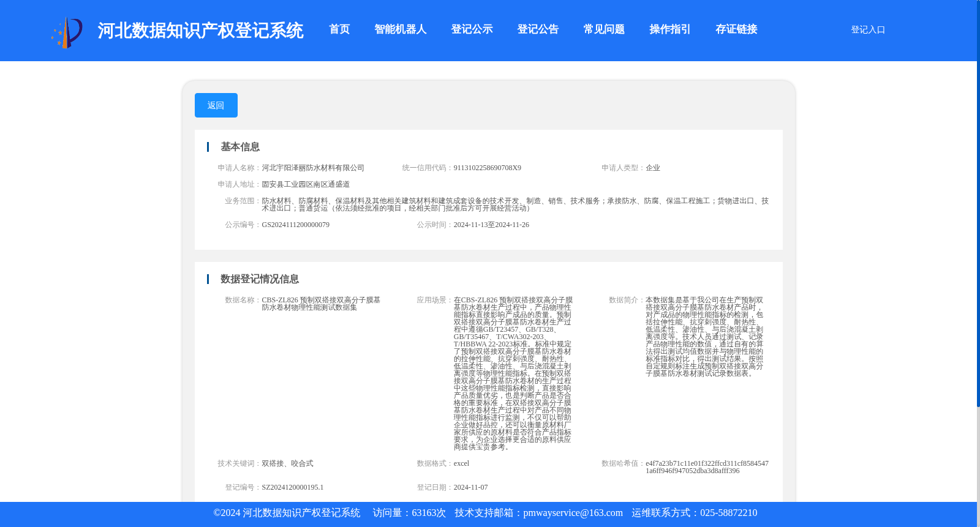Select the applicant name 河北宇阳泽丽防水材料有限公司

tap(313, 168)
